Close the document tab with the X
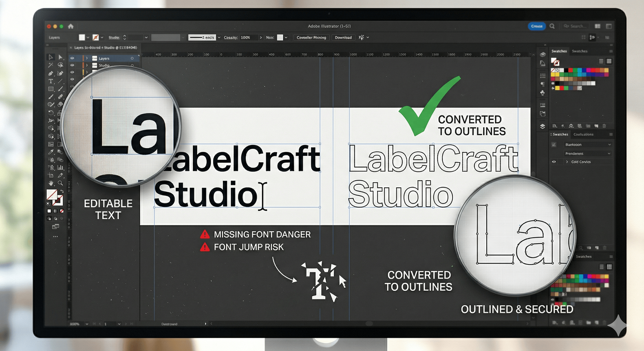 (71, 48)
